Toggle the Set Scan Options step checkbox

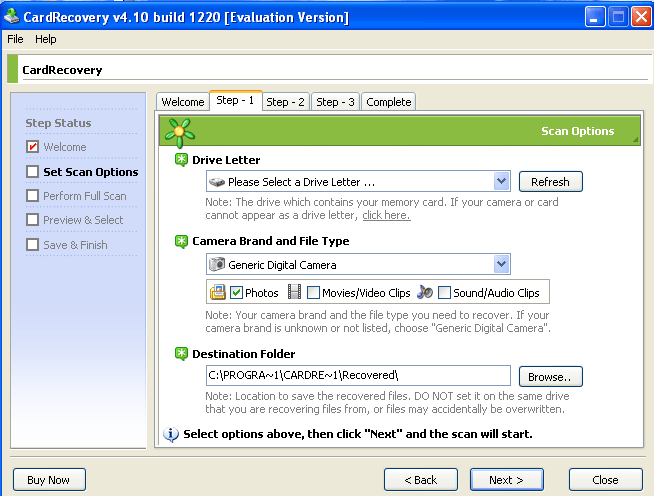(33, 171)
